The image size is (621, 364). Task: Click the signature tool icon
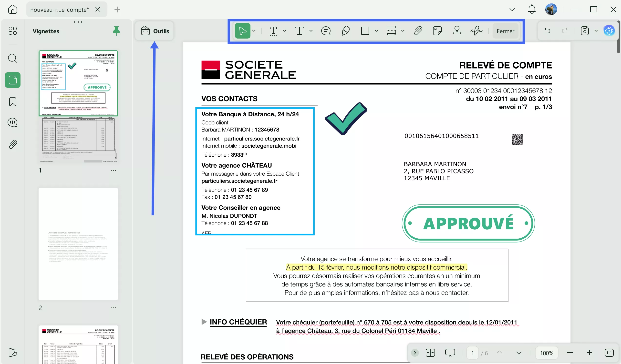click(x=476, y=31)
